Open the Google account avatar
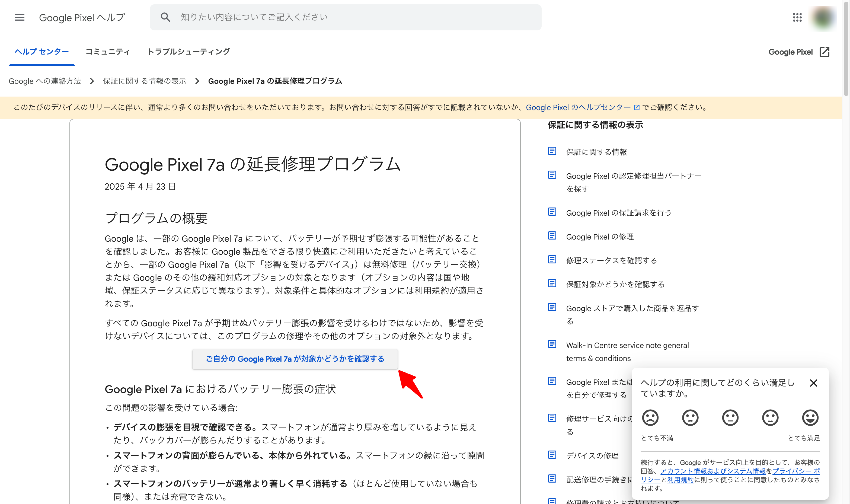 [x=823, y=17]
